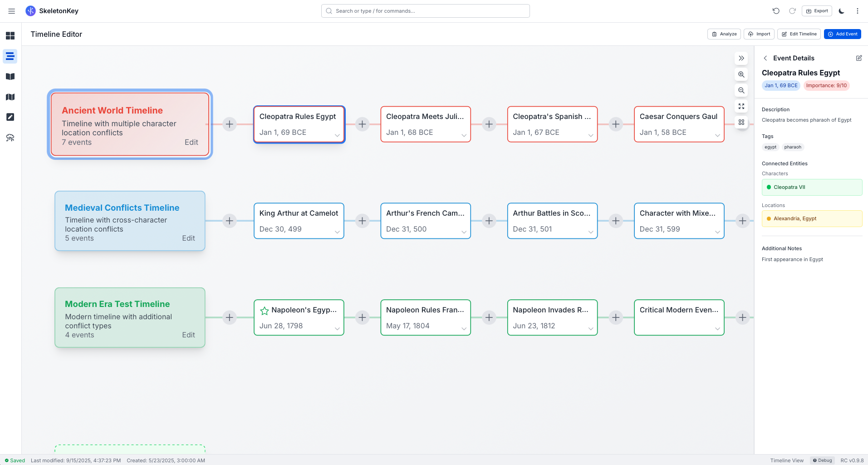Image resolution: width=868 pixels, height=465 pixels.
Task: Edit the Medieval Conflicts Timeline
Action: coord(188,238)
